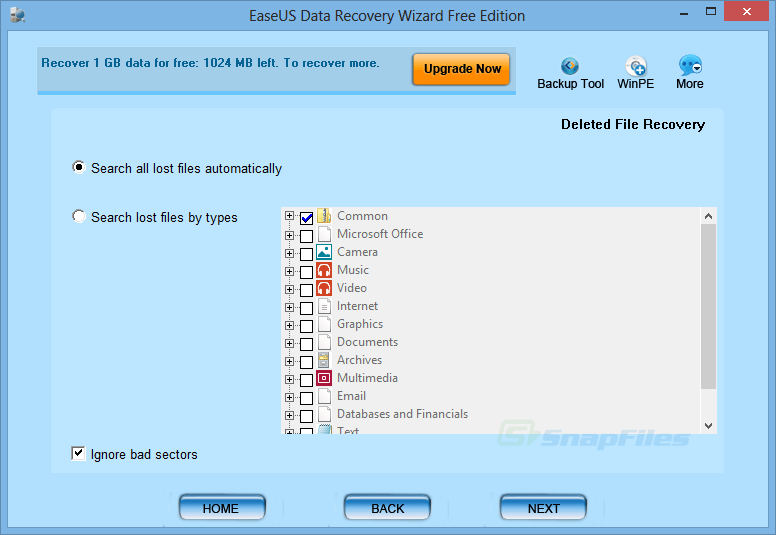Viewport: 776px width, 535px height.
Task: Expand the Music tree node
Action: coord(290,271)
